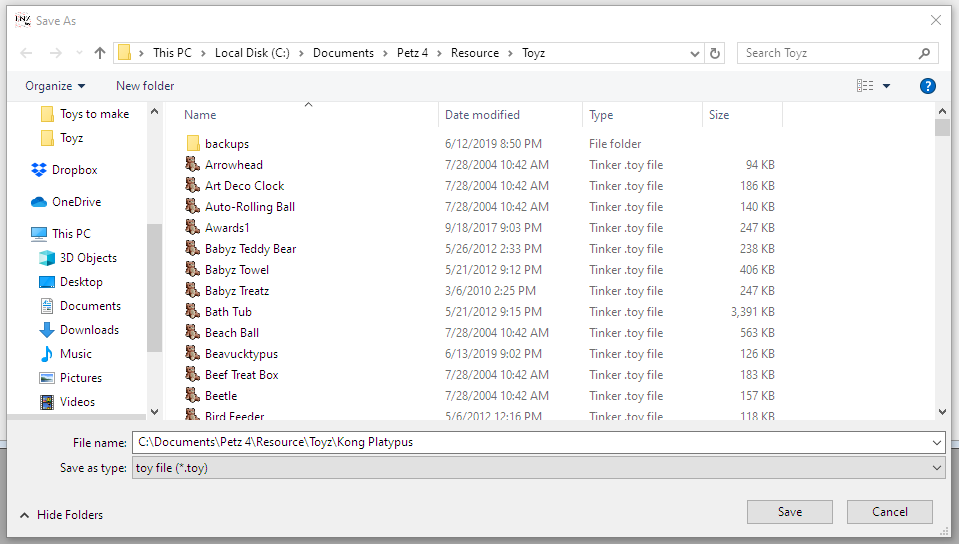Expand the File name dropdown arrow

[936, 442]
